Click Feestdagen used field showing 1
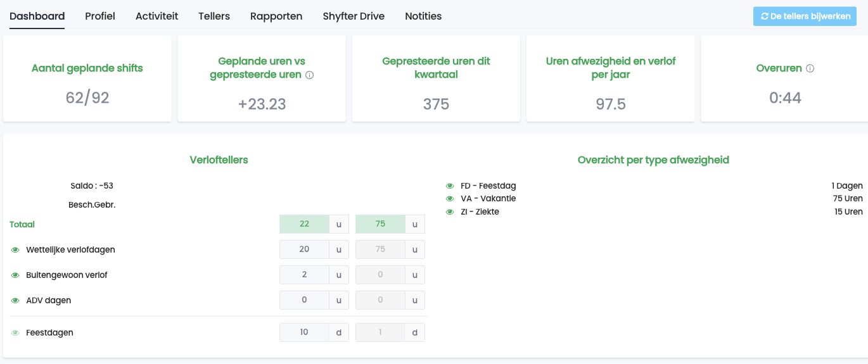The width and height of the screenshot is (868, 364). [380, 332]
